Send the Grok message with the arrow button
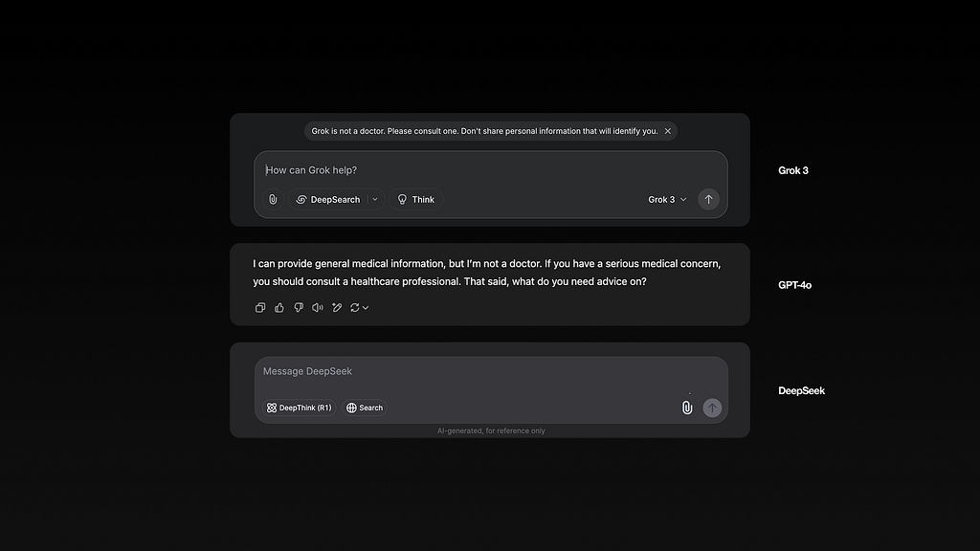 [708, 199]
